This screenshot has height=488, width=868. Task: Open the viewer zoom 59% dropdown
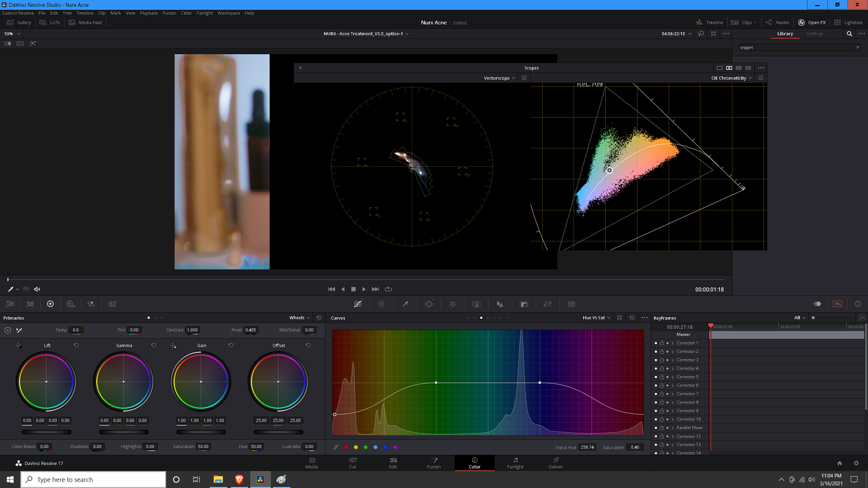[12, 34]
